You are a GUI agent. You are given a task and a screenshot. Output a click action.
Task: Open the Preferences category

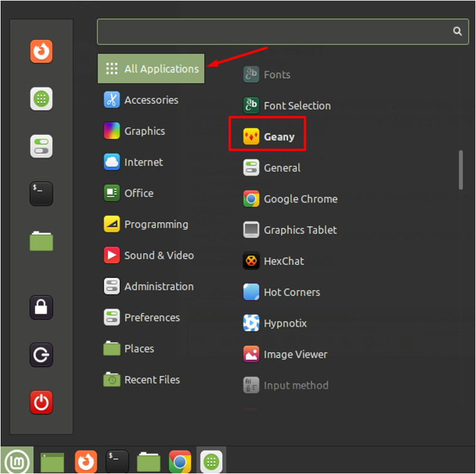[142, 318]
